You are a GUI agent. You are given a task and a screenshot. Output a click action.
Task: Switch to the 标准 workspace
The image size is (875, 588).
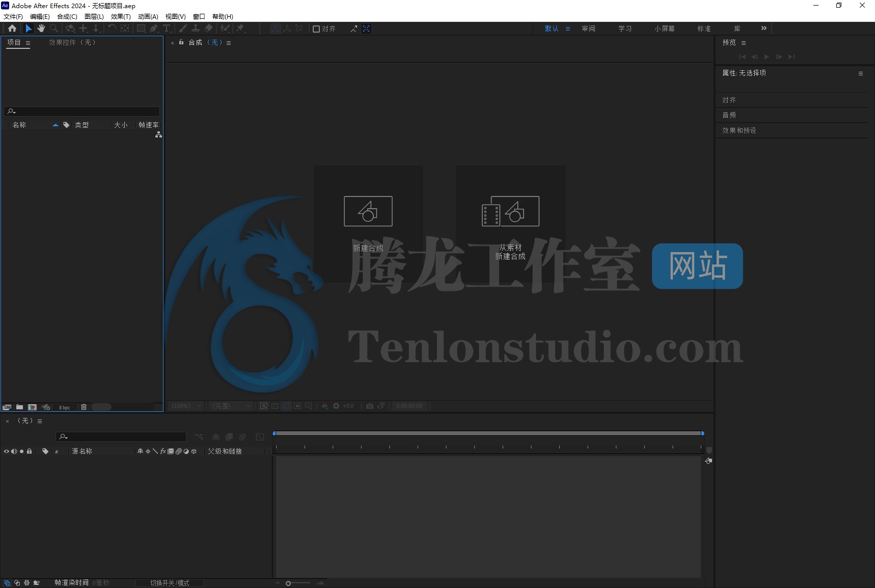point(704,29)
